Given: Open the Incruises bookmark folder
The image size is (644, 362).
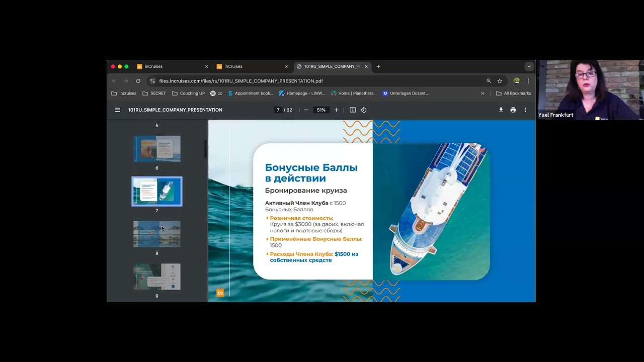Looking at the screenshot, I should click(x=124, y=94).
